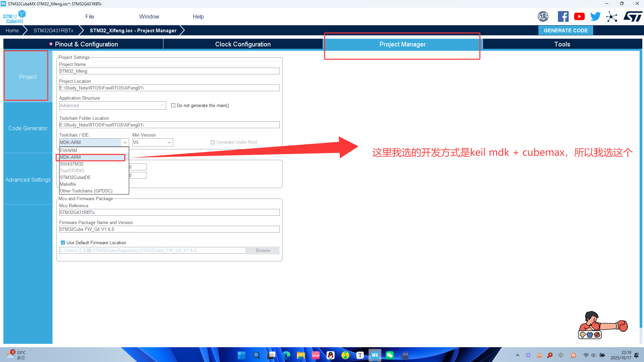The height and width of the screenshot is (362, 644).
Task: Open the Application Structure dropdown
Action: click(x=112, y=105)
